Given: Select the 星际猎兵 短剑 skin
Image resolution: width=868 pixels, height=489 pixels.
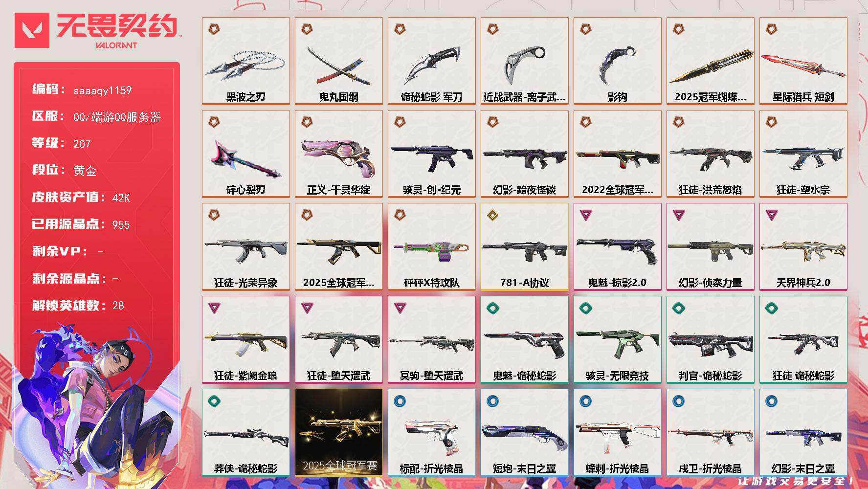Looking at the screenshot, I should pos(803,61).
